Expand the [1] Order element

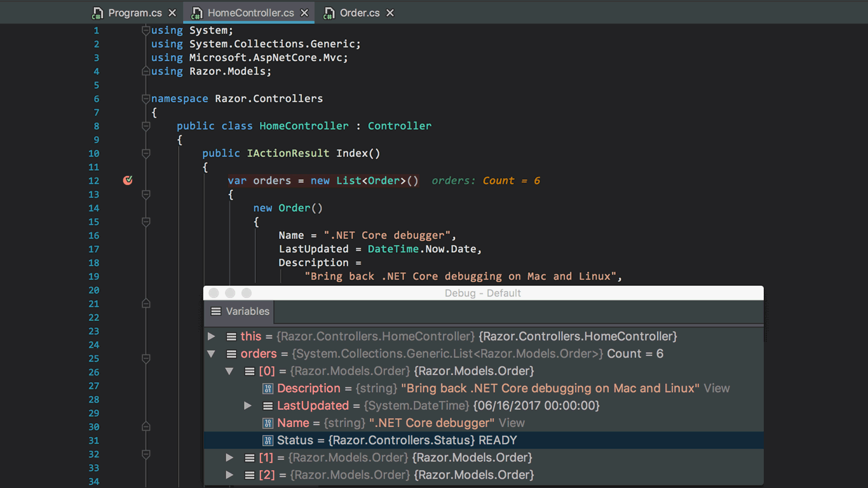pos(229,457)
